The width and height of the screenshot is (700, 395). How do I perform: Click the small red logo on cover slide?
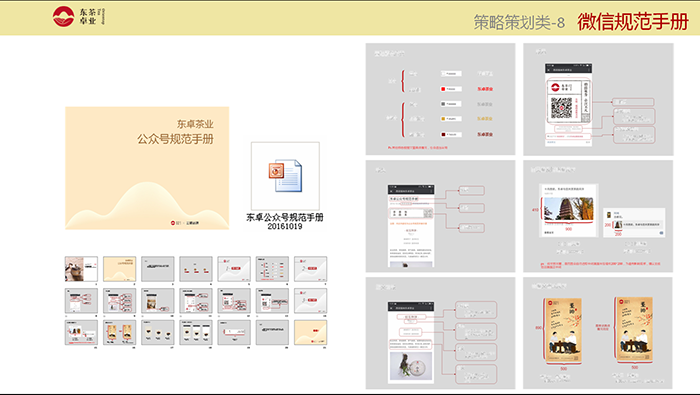click(x=173, y=223)
